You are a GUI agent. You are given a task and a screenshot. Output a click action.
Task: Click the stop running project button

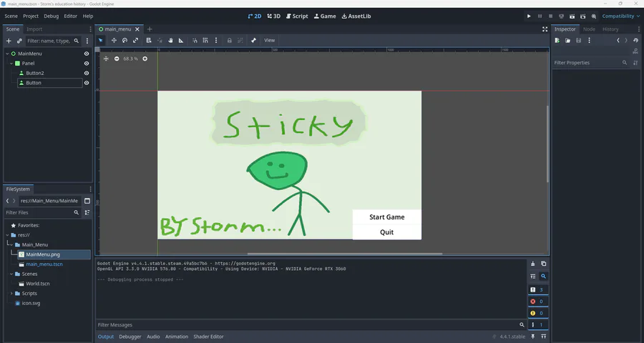point(550,16)
